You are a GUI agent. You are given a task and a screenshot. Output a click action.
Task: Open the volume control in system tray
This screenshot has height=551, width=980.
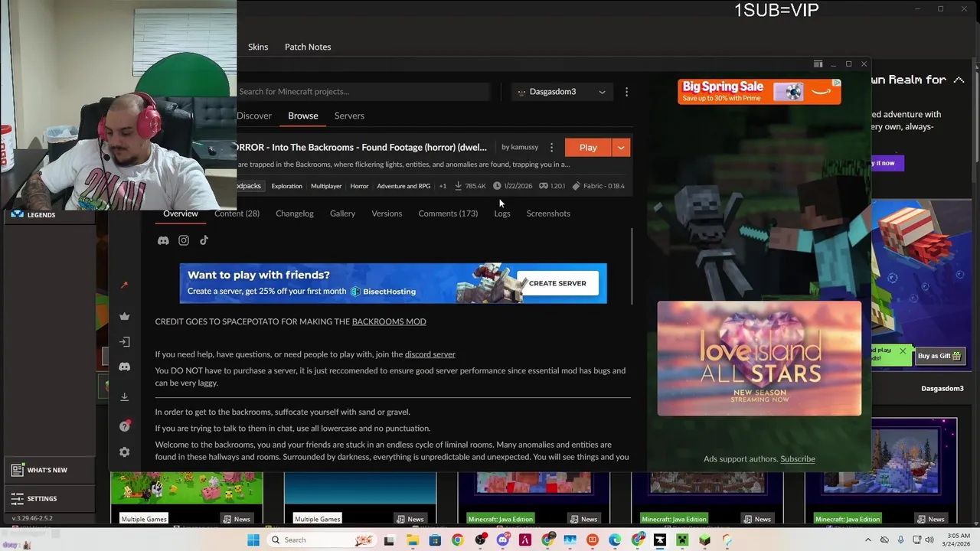(x=929, y=540)
